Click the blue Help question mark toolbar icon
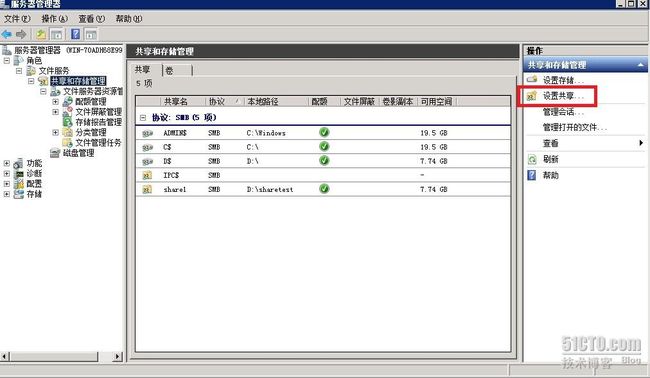The height and width of the screenshot is (378, 650). pos(75,34)
